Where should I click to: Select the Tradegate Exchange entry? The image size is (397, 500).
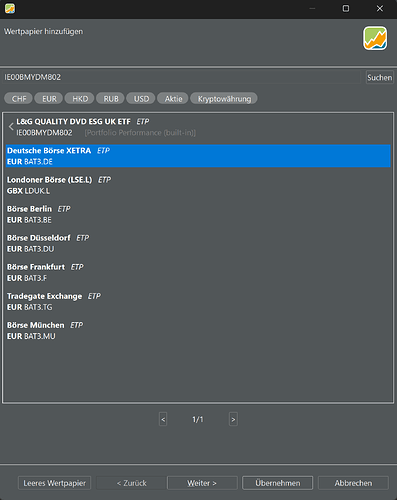[x=198, y=301]
